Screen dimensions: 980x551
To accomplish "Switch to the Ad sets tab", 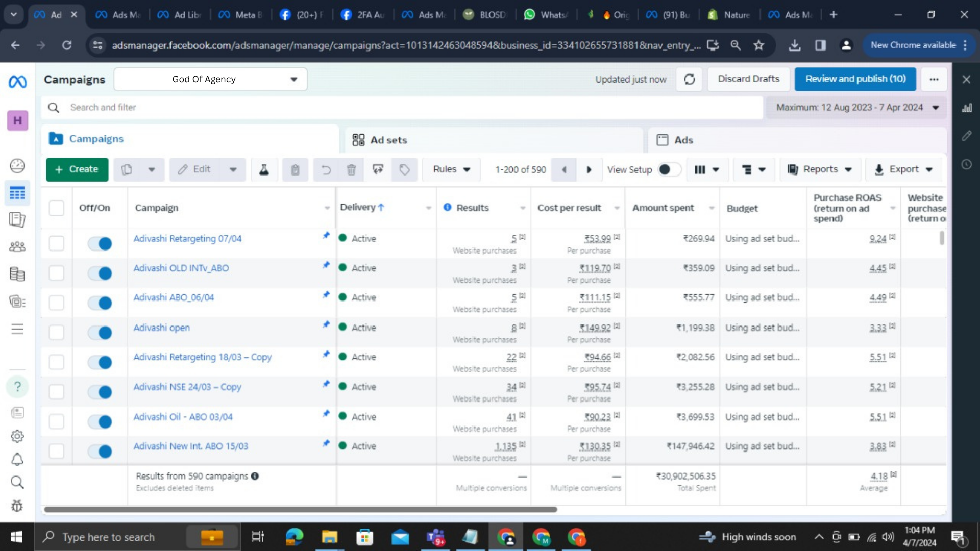I will tap(388, 140).
